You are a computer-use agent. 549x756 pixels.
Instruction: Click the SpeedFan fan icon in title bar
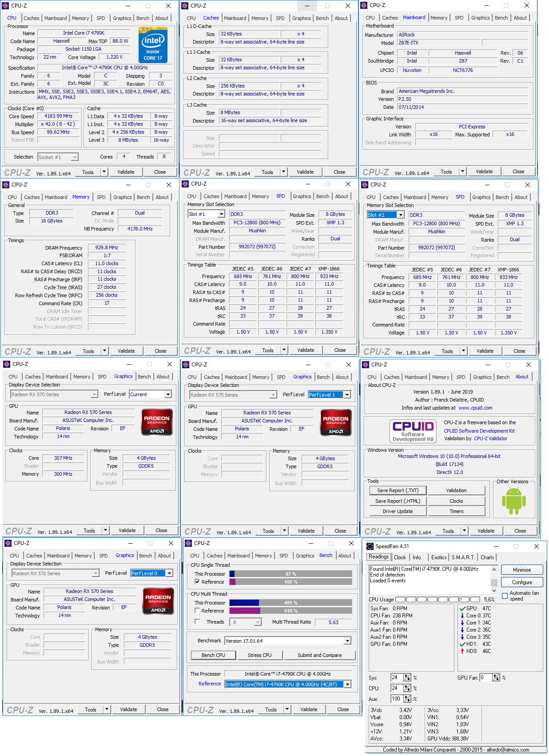[x=370, y=546]
